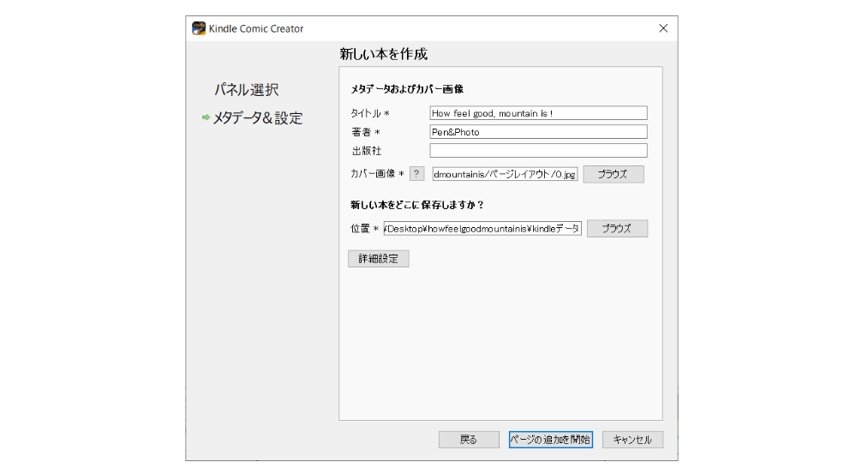Click 新しい本をどこに保存しますか? label

[x=417, y=205]
